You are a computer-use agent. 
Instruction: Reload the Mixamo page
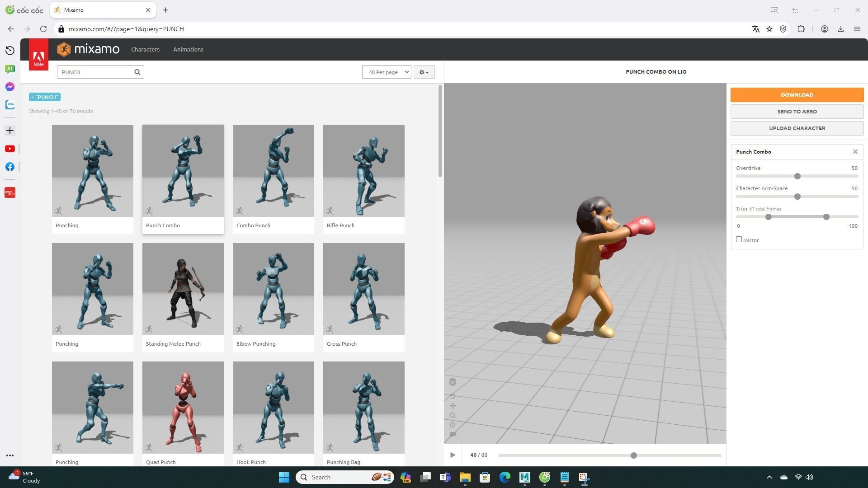(43, 29)
